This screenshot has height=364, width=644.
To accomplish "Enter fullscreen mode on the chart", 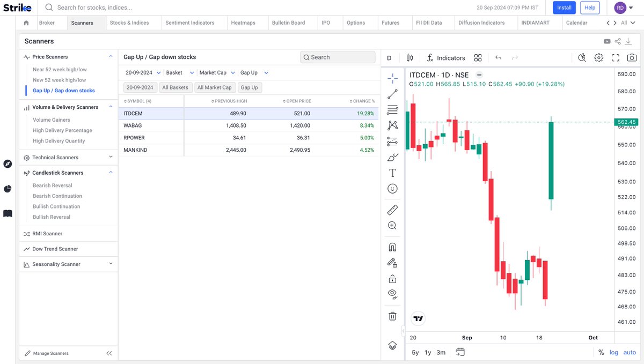I will pyautogui.click(x=615, y=57).
